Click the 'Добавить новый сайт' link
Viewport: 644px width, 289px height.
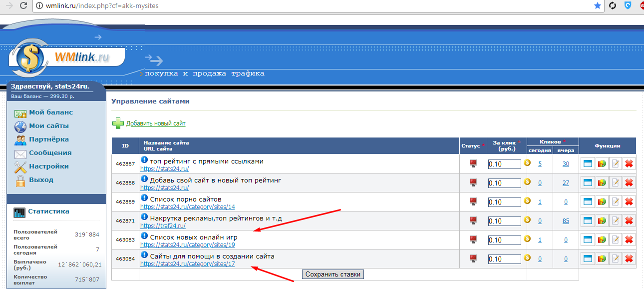click(x=156, y=123)
